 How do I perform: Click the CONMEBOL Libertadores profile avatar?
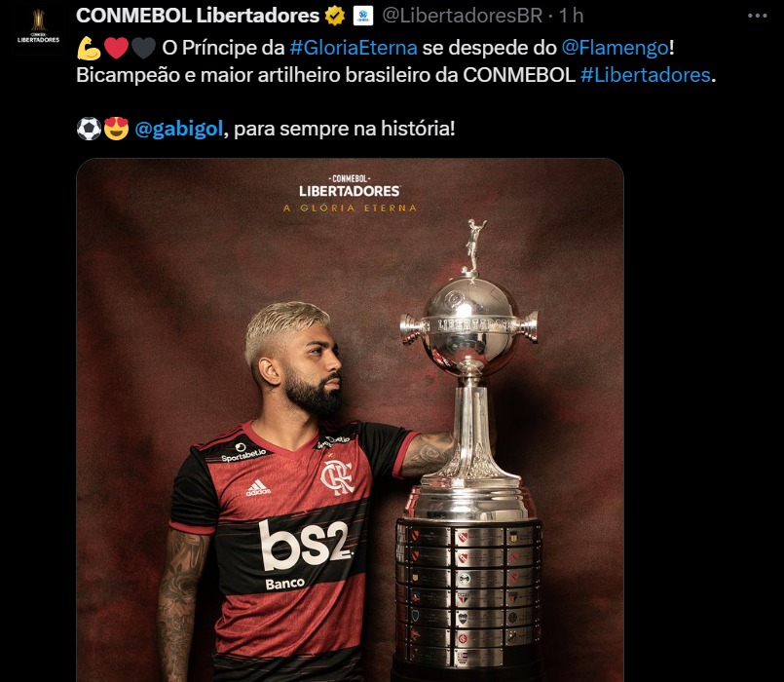point(38,25)
